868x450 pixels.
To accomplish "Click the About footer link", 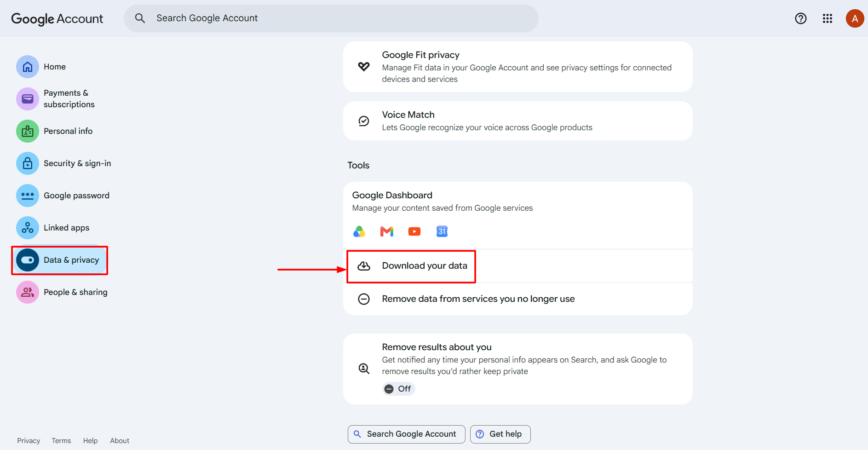I will click(x=120, y=441).
